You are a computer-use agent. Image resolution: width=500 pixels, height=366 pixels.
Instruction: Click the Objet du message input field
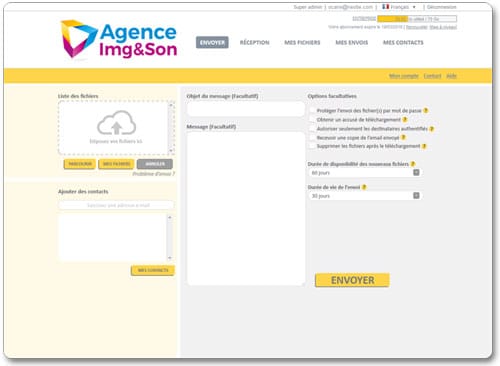246,109
